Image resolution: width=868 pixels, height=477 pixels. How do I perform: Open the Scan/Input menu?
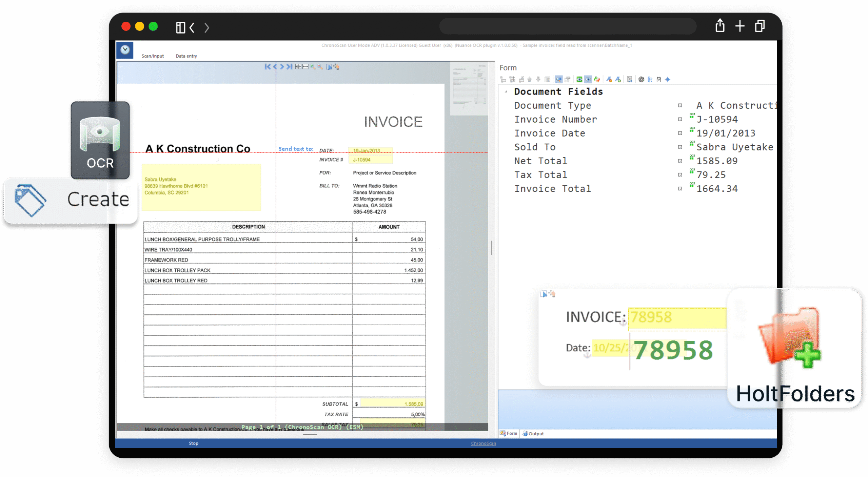(153, 56)
